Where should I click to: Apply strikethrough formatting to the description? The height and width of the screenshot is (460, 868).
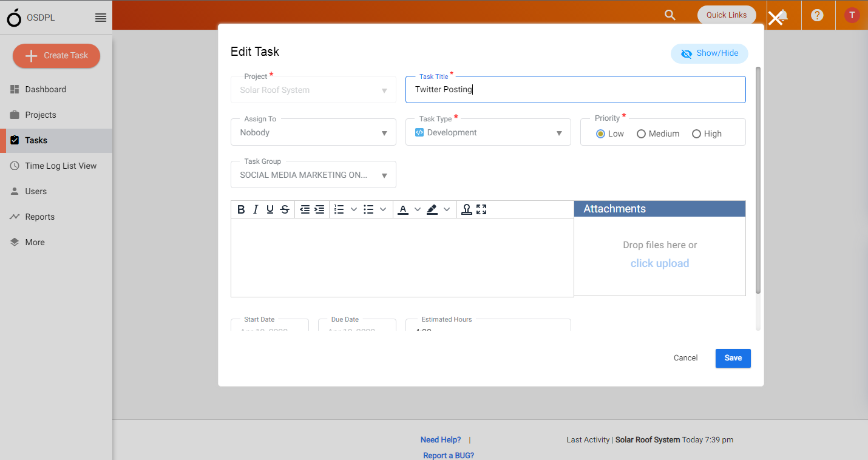point(285,209)
